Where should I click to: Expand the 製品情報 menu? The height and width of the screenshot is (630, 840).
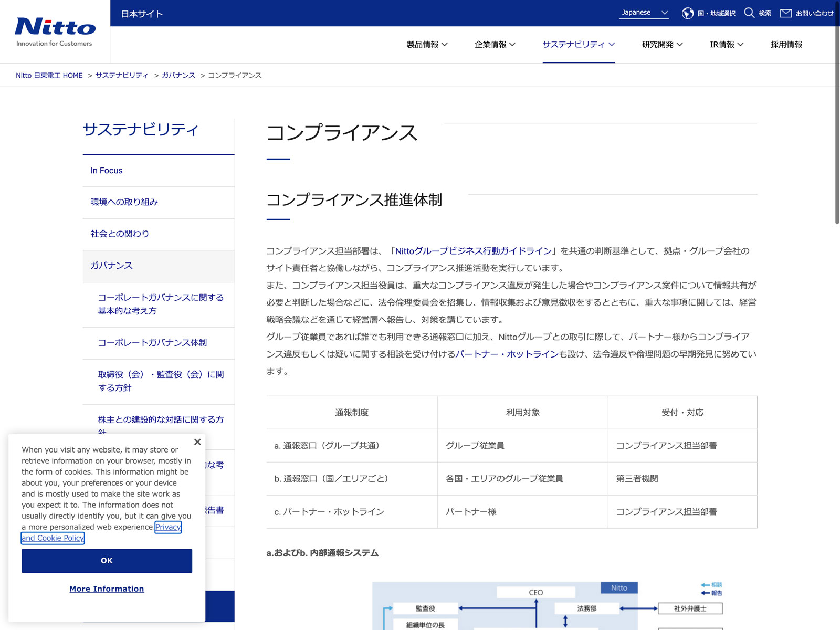coord(427,45)
